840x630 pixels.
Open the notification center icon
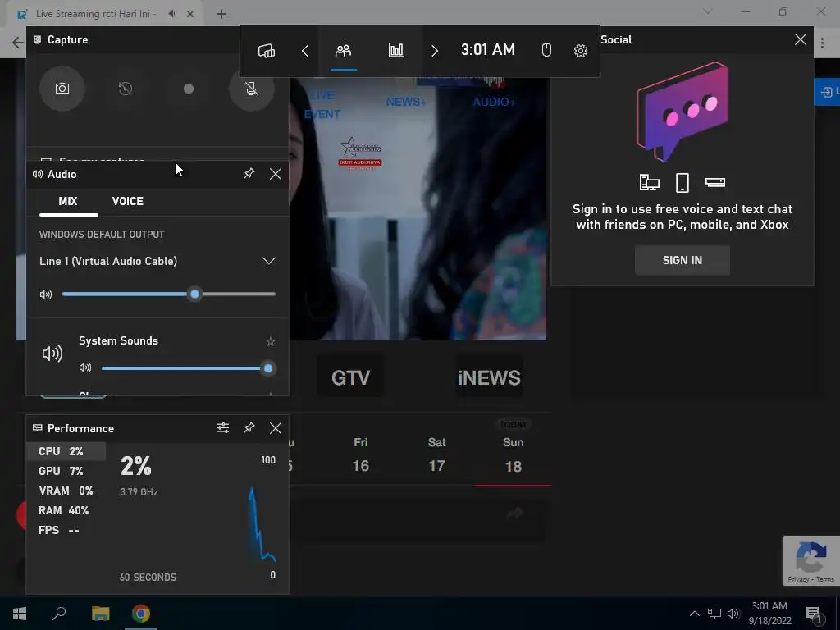click(x=814, y=614)
